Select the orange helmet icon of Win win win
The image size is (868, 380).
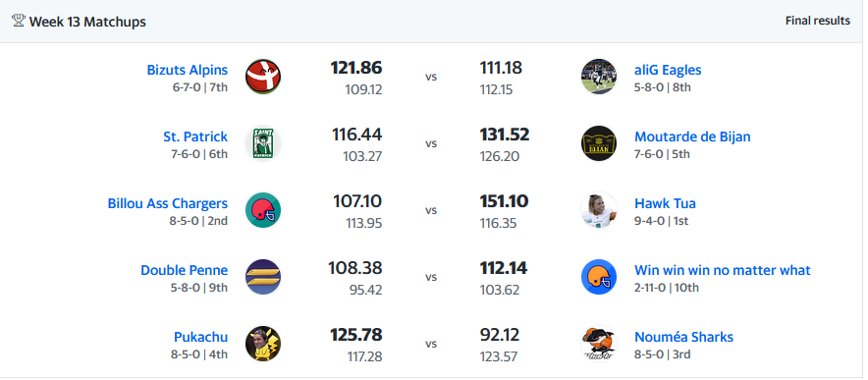(599, 277)
